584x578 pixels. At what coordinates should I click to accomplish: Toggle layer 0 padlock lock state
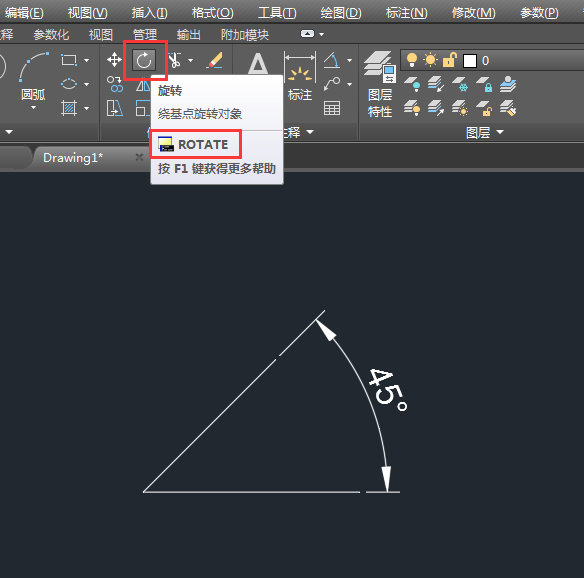pos(450,60)
